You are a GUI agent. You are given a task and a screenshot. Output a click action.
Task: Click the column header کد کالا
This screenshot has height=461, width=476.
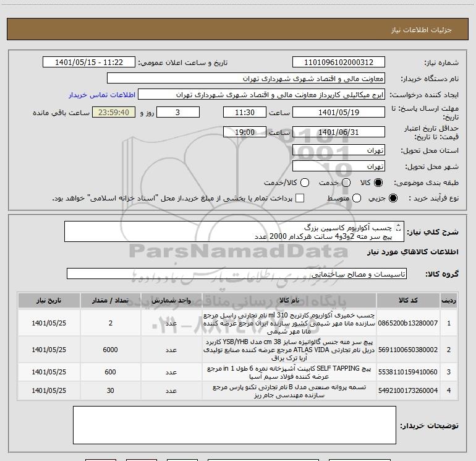tap(408, 300)
